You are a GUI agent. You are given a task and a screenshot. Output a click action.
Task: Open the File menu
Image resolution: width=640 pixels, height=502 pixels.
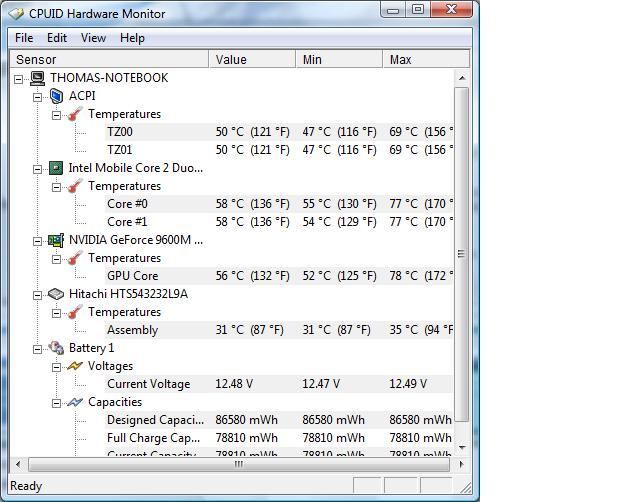[x=24, y=38]
